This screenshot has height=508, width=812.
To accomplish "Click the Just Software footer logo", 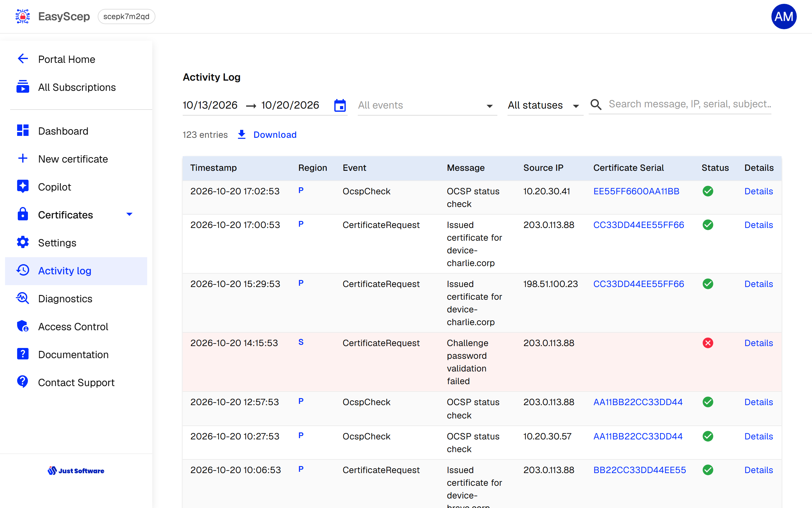I will [x=76, y=471].
